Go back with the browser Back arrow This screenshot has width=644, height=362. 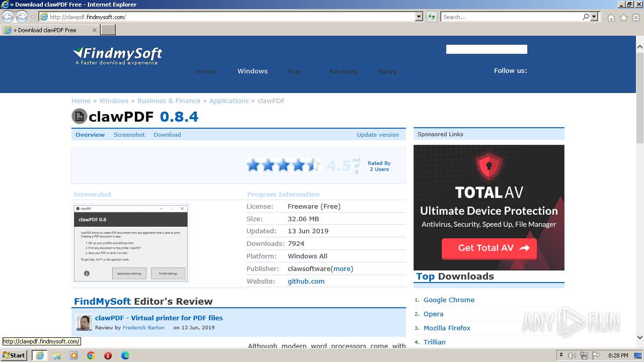pyautogui.click(x=8, y=17)
